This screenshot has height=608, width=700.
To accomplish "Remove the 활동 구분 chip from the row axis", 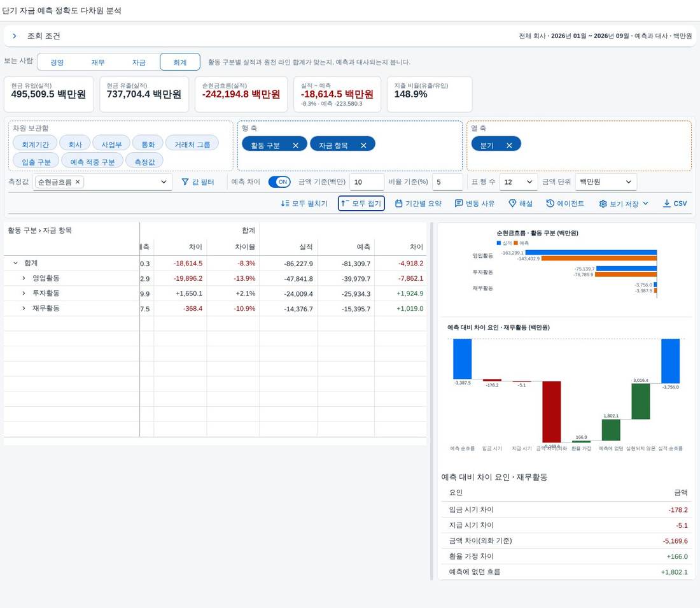I will 295,145.
